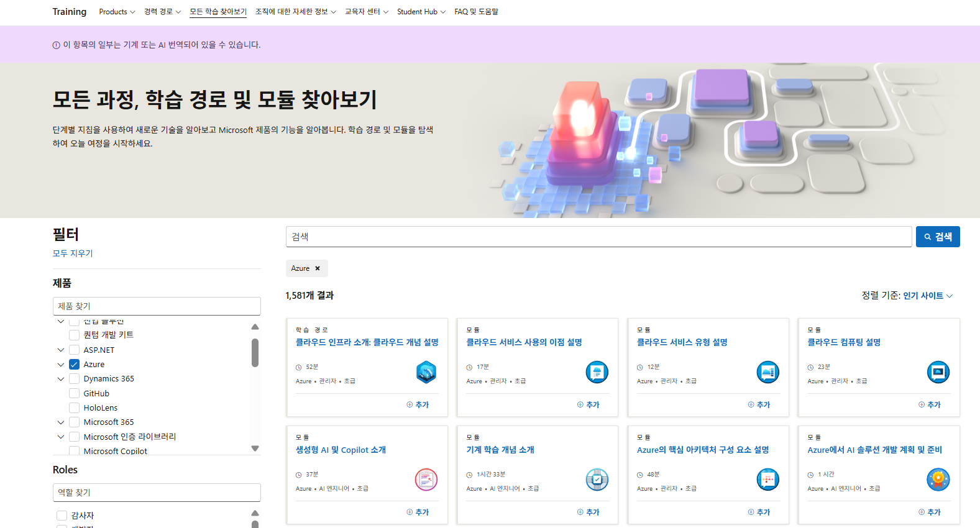The image size is (980, 528).
Task: Uncheck the Azure product checkbox
Action: pos(75,364)
